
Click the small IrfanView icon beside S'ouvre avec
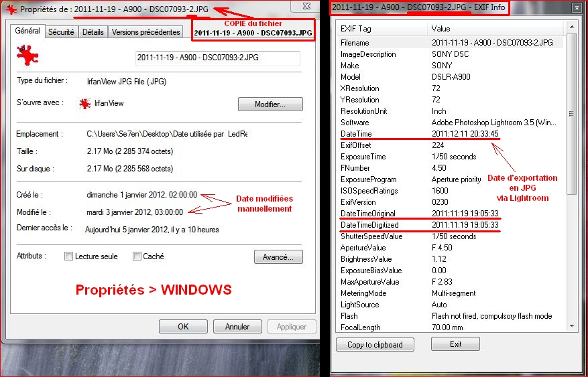85,104
